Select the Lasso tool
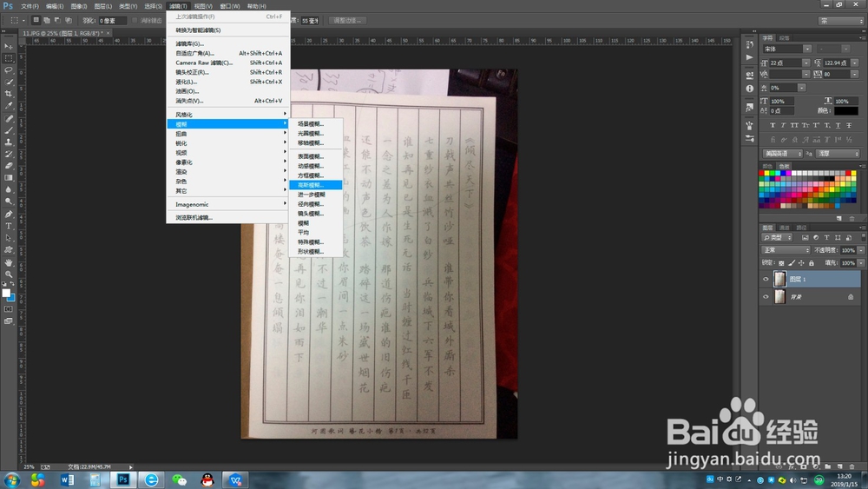This screenshot has width=868, height=489. [9, 70]
